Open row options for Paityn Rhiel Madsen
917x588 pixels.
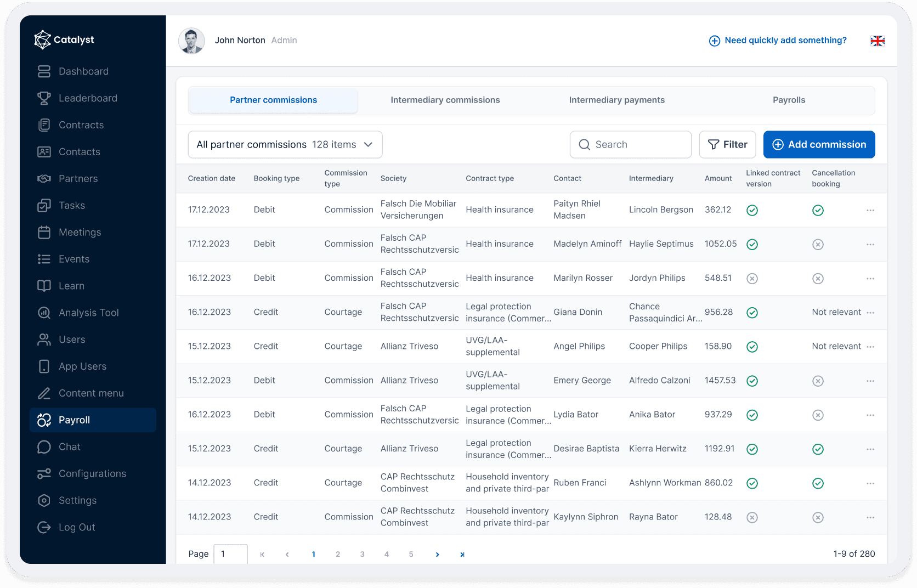coord(870,211)
